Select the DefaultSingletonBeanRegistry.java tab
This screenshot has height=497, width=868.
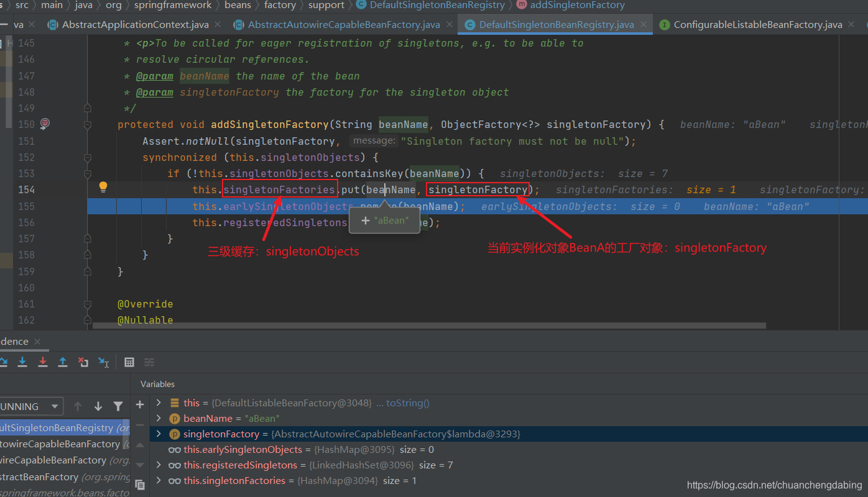tap(556, 25)
